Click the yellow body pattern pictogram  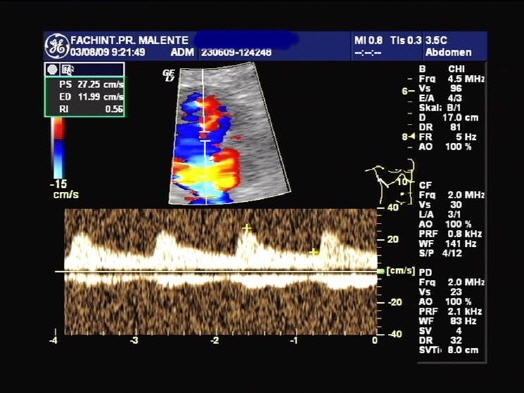click(390, 181)
